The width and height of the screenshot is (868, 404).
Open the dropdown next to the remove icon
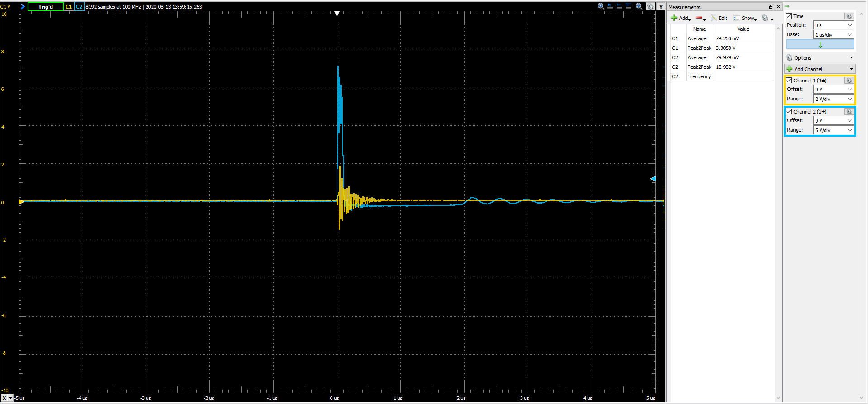click(705, 19)
